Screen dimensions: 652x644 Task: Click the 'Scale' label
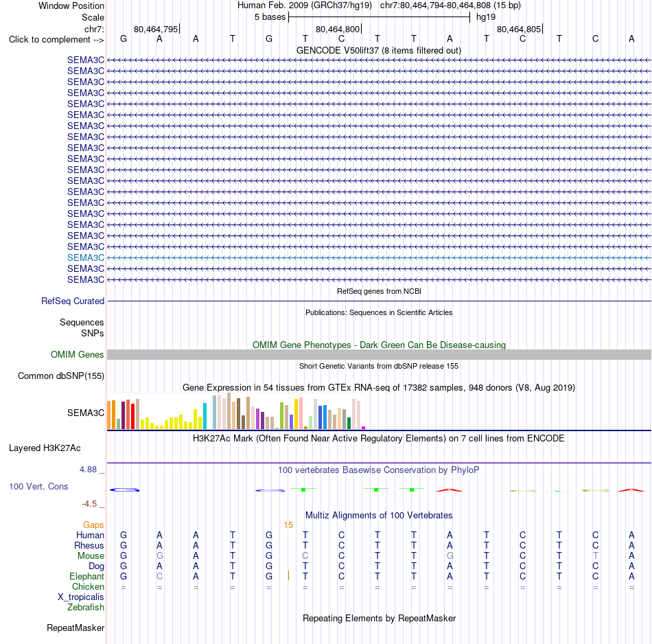(93, 17)
